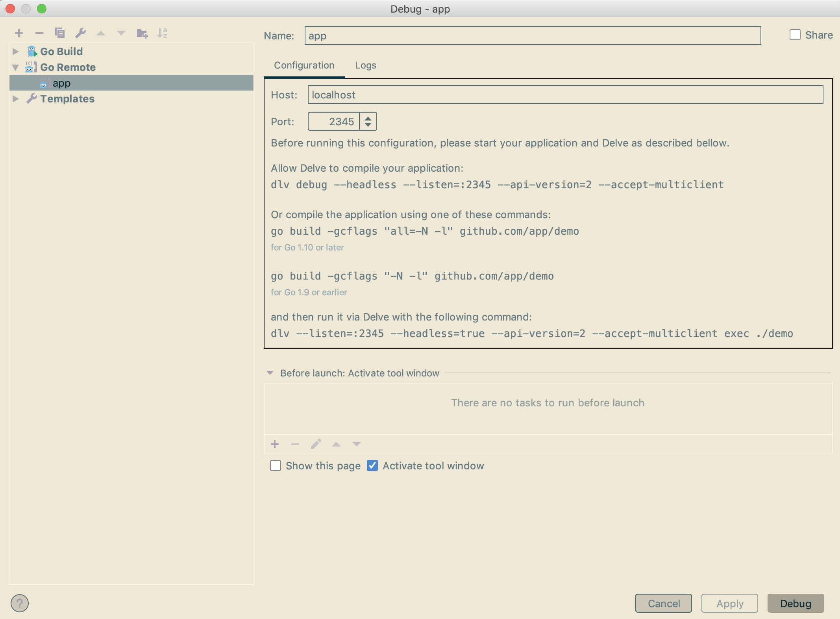The width and height of the screenshot is (840, 619).
Task: Create new configurations folder icon
Action: tap(142, 33)
